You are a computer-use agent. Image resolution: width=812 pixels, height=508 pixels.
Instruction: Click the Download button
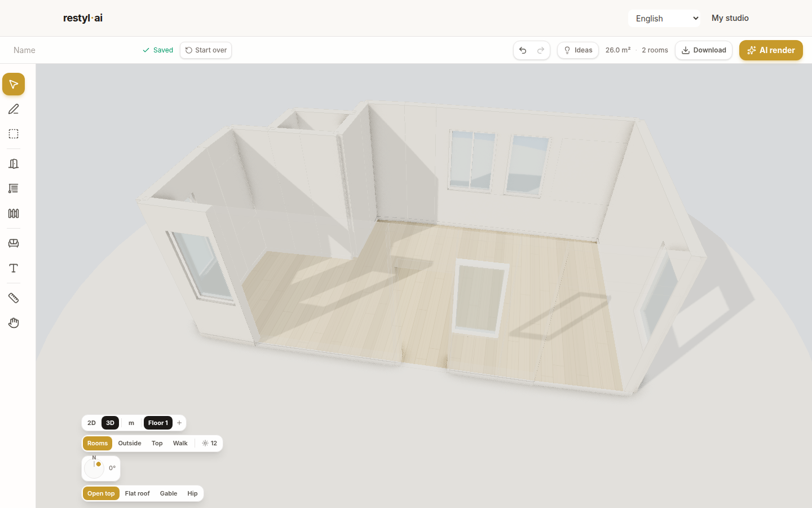pos(704,50)
